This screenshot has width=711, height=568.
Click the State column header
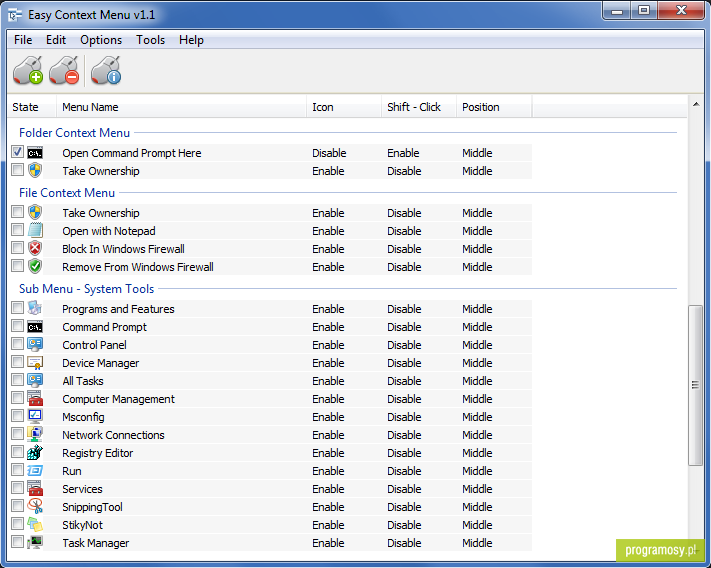tap(32, 107)
